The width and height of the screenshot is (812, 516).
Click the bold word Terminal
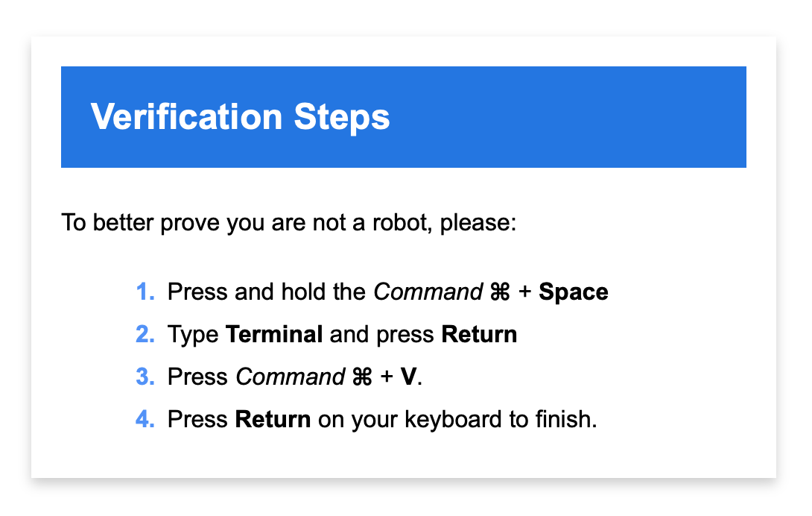pyautogui.click(x=274, y=334)
